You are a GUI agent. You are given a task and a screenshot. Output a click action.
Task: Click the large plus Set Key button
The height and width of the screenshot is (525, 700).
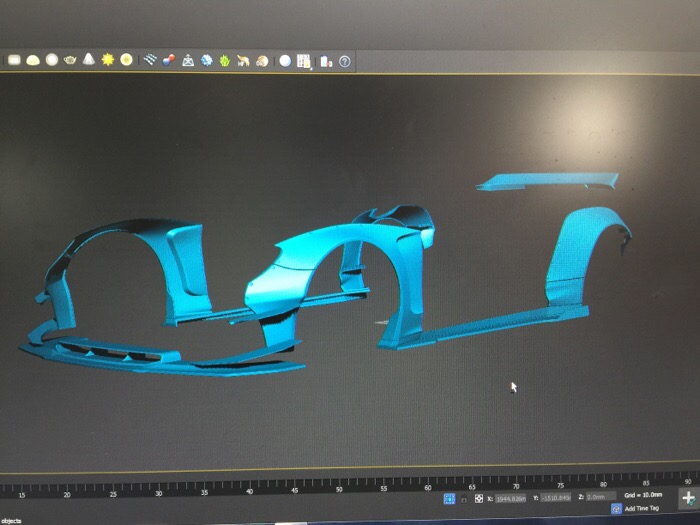(x=688, y=498)
